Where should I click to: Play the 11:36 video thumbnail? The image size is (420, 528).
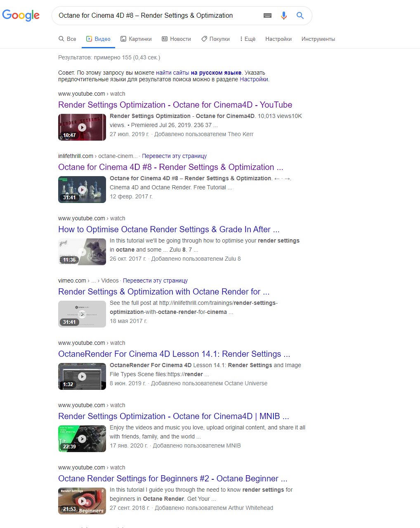point(82,252)
